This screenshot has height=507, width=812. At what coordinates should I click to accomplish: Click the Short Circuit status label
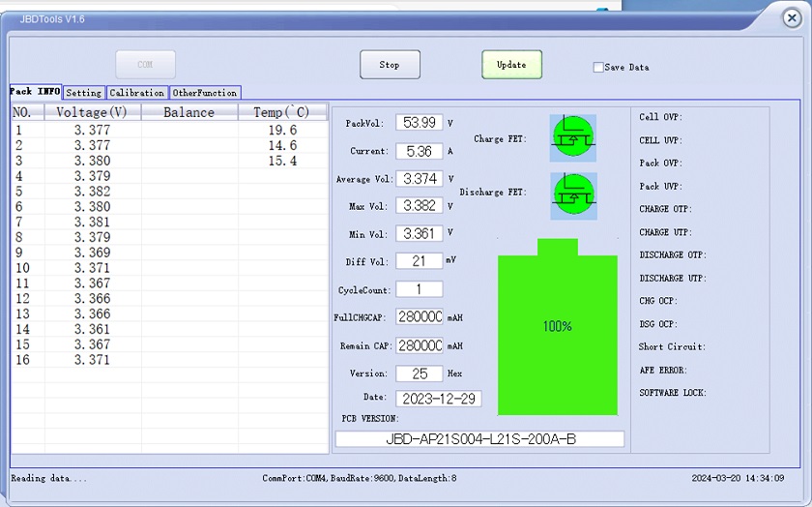click(x=672, y=346)
